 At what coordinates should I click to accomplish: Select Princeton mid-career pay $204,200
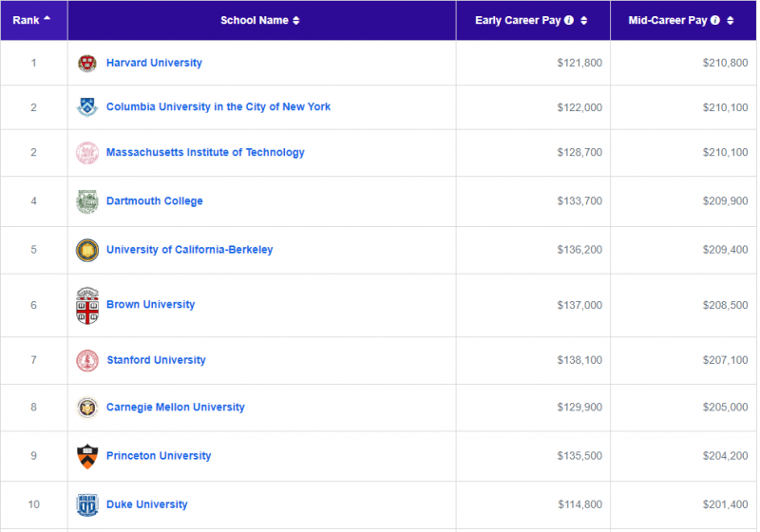[725, 456]
